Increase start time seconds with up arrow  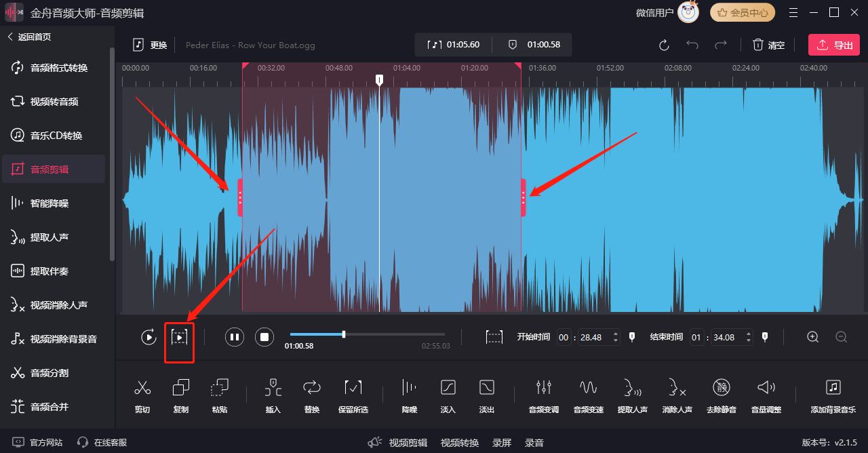(615, 334)
